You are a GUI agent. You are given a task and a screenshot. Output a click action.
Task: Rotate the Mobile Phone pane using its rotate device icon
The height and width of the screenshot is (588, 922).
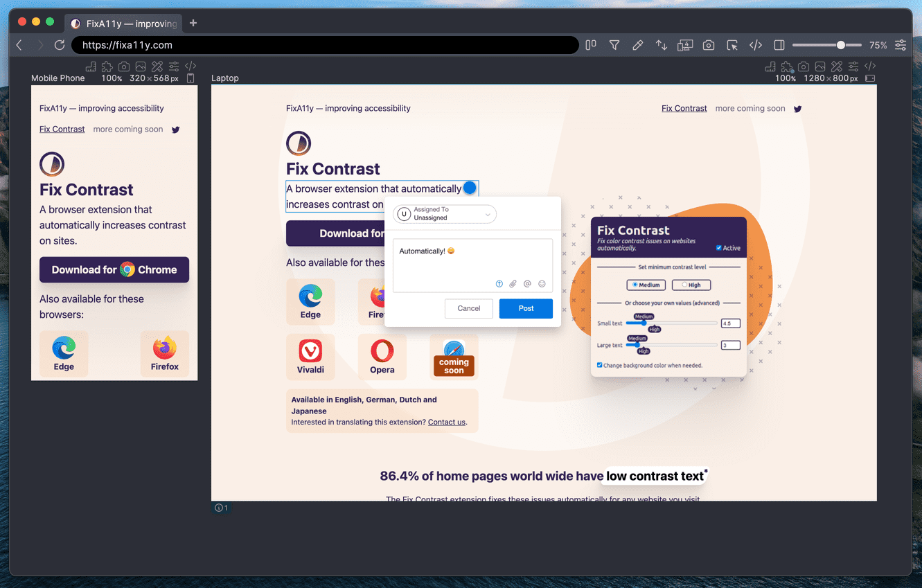[x=190, y=78]
